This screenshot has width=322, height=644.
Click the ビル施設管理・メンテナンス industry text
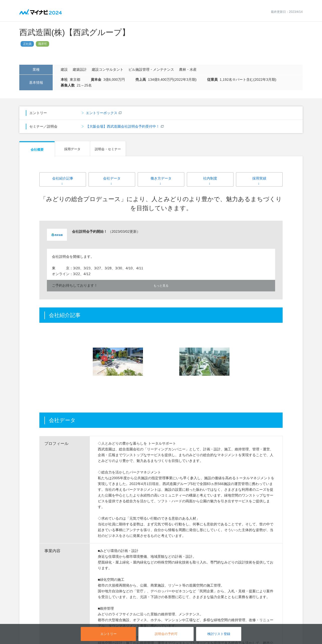click(x=151, y=70)
